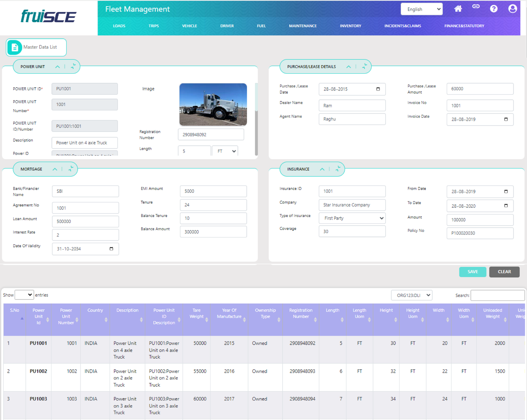
Task: Open the Help question mark icon
Action: (494, 9)
